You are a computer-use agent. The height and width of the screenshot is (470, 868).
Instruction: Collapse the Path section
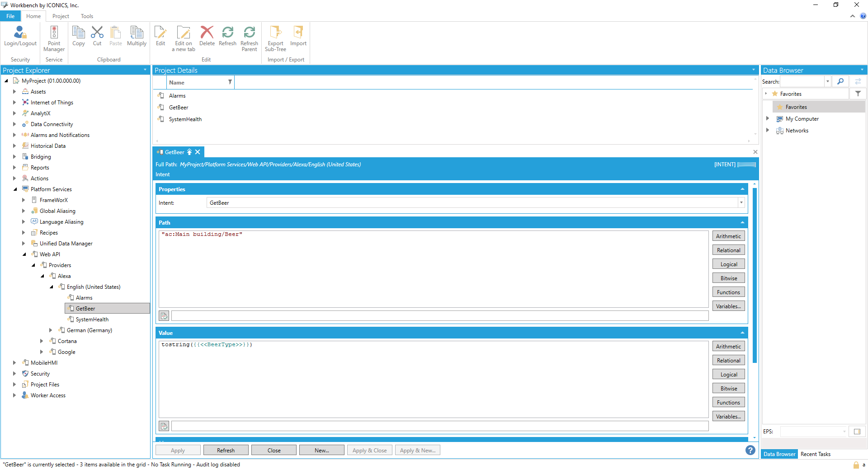[742, 222]
